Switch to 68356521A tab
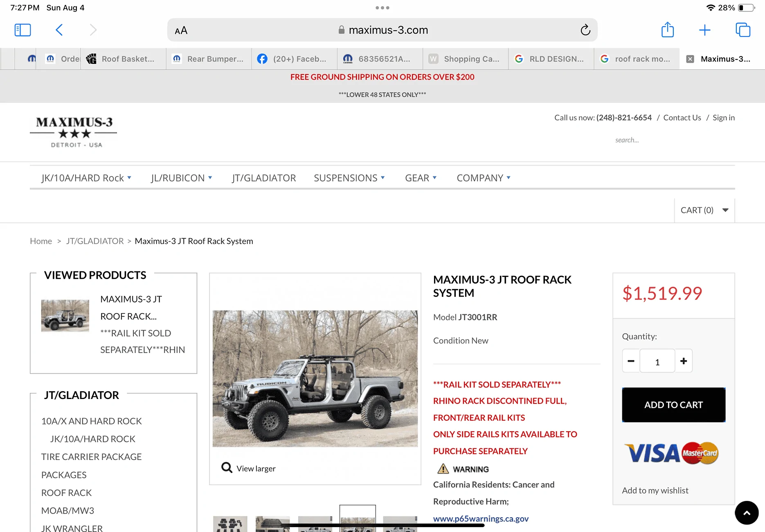 [380, 59]
